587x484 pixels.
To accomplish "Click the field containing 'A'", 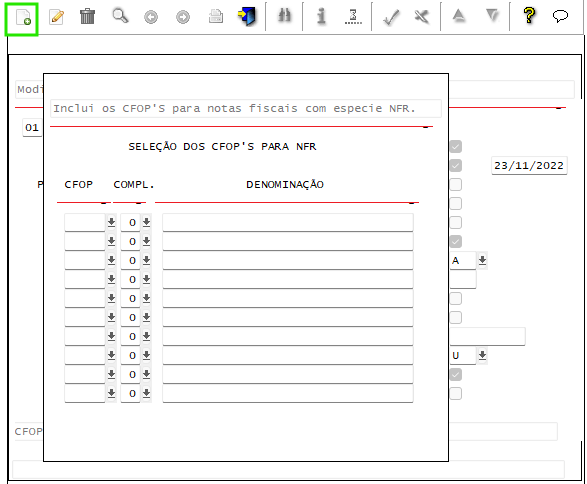I will click(463, 260).
